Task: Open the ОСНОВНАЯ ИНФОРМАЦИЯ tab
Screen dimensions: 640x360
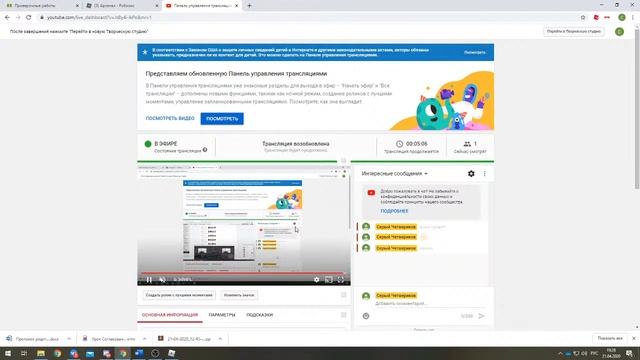Action: point(170,315)
